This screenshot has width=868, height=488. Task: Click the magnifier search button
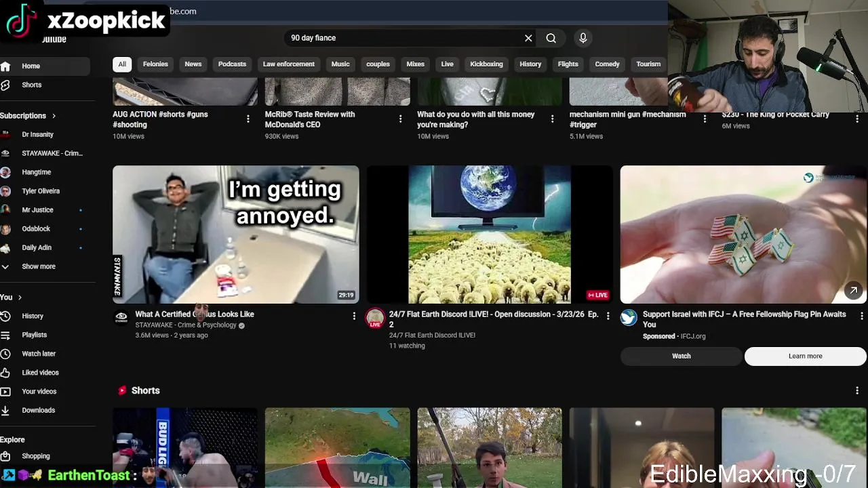(551, 38)
